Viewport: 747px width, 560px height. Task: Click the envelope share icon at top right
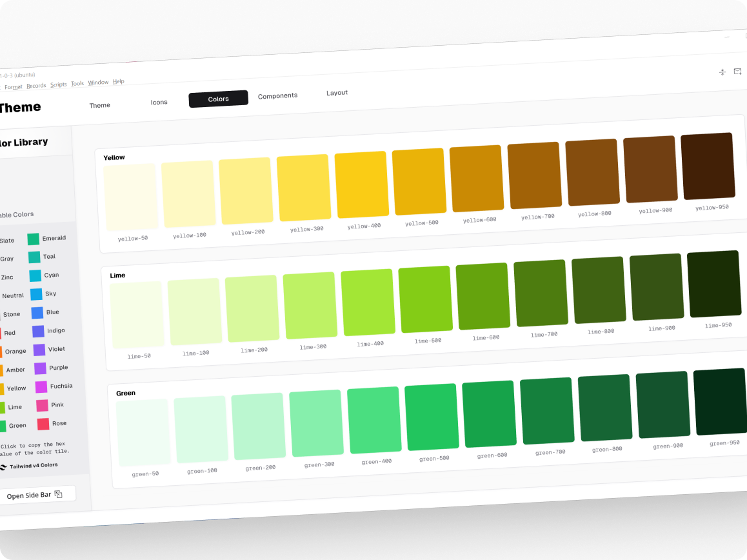(737, 72)
